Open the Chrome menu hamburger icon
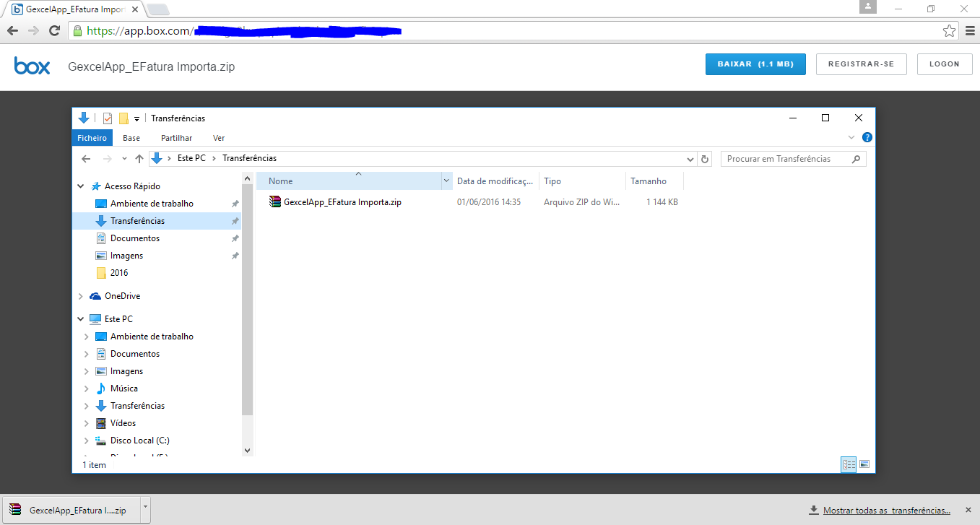980x525 pixels. (x=970, y=31)
